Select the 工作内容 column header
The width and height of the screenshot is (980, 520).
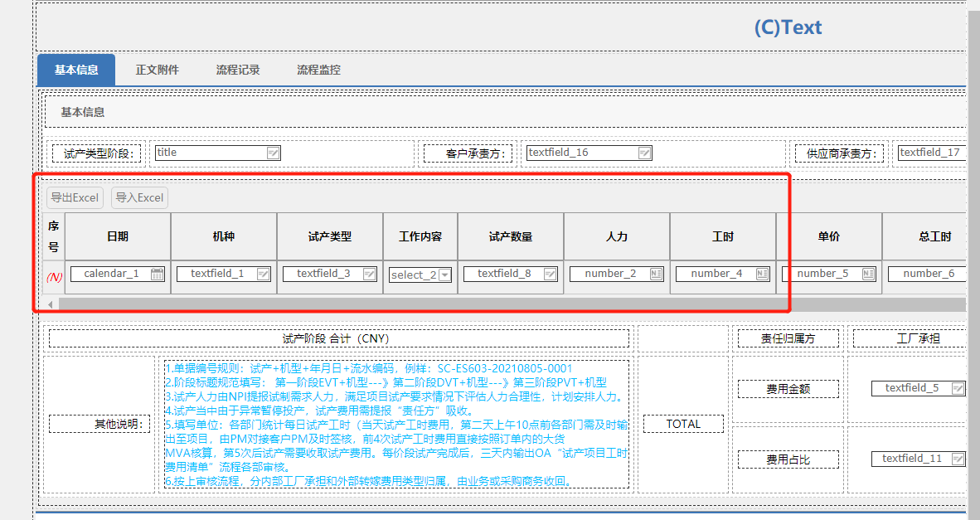pyautogui.click(x=420, y=236)
